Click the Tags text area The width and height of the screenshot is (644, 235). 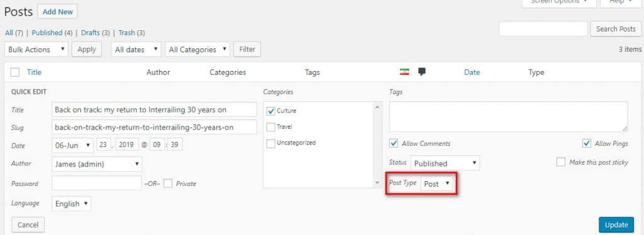(508, 117)
